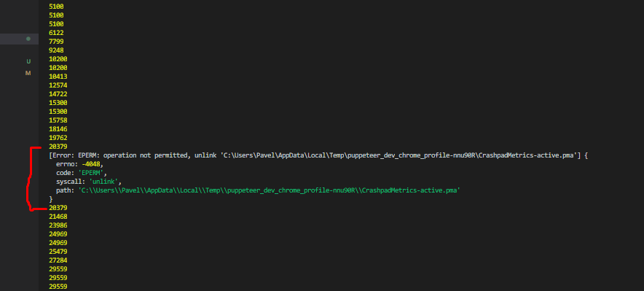Click the 21468 output line

click(58, 217)
